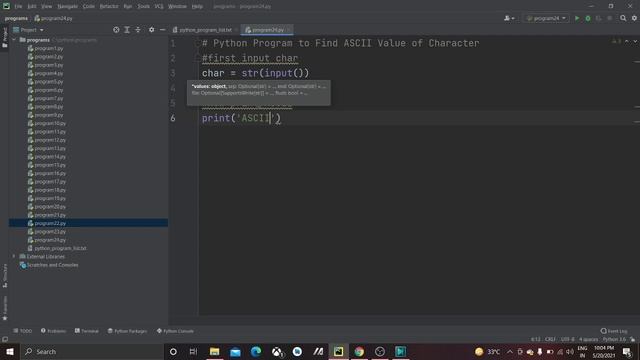Screen dimensions: 640x360
Task: Select the program24.py editor tab
Action: 267,30
